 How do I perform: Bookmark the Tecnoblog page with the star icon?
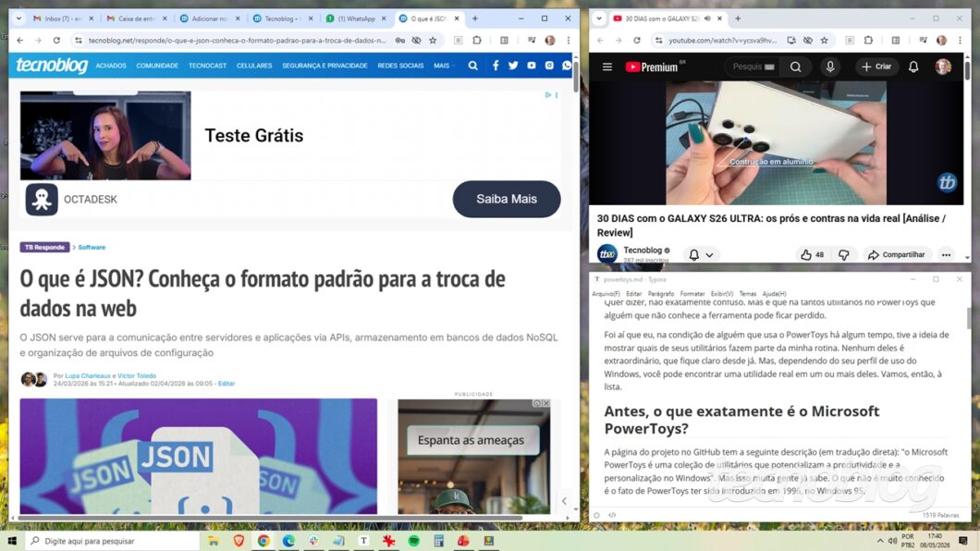tap(433, 41)
